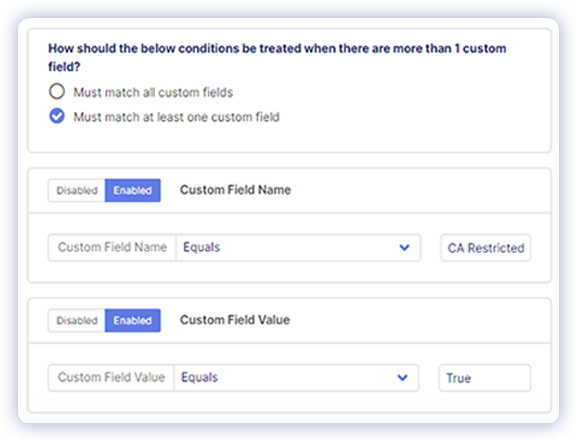Open Custom Field Name Equals dropdown
This screenshot has height=442, width=577.
(298, 248)
